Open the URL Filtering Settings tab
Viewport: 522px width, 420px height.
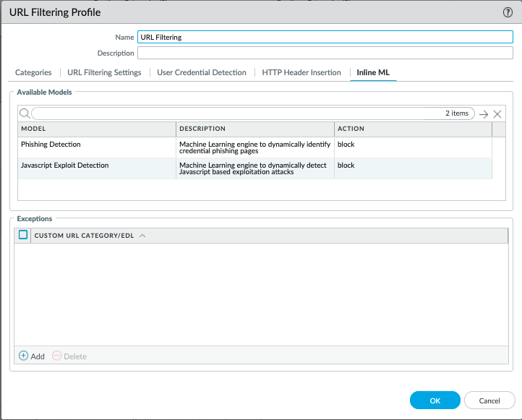pos(104,72)
